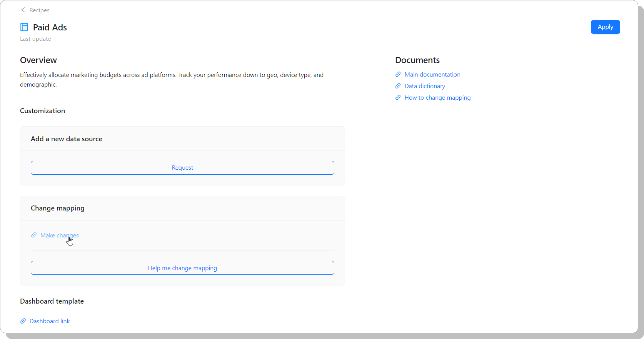This screenshot has width=644, height=339.
Task: Go back to the Recipes page
Action: click(x=39, y=10)
